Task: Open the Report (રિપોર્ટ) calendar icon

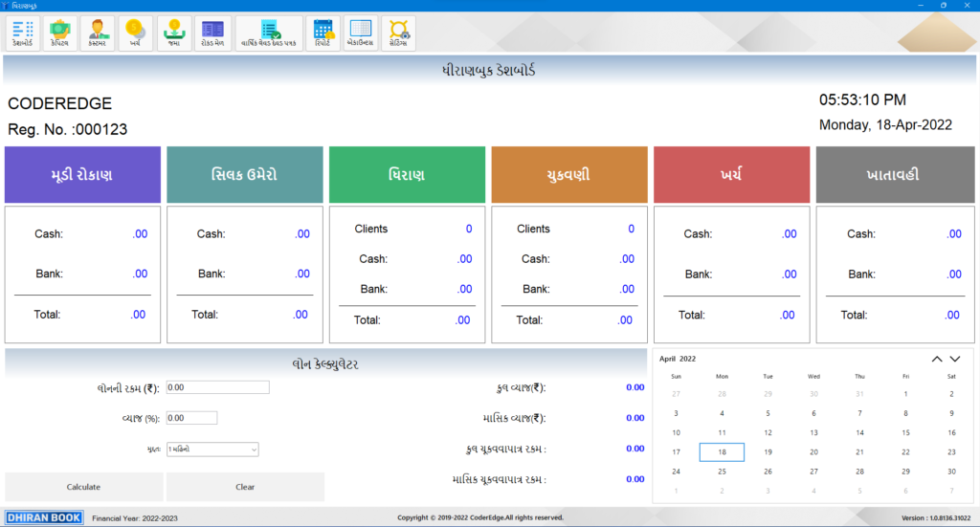Action: coord(323,33)
